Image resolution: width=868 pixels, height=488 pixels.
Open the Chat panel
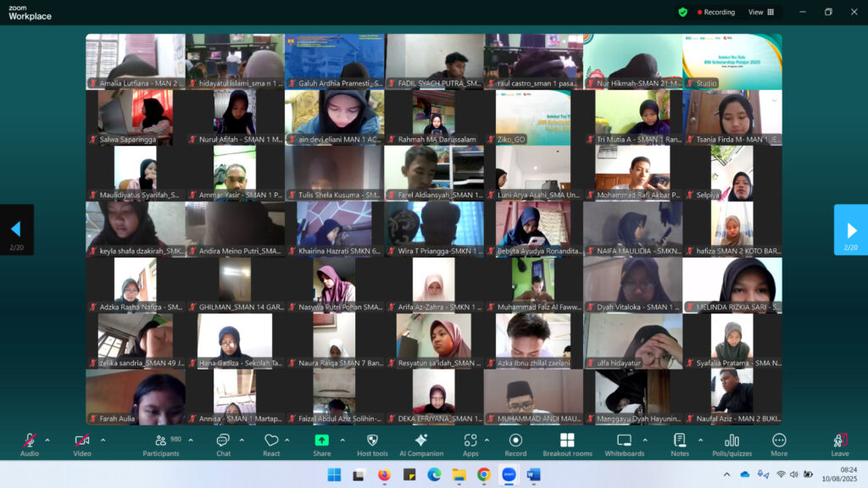(223, 441)
